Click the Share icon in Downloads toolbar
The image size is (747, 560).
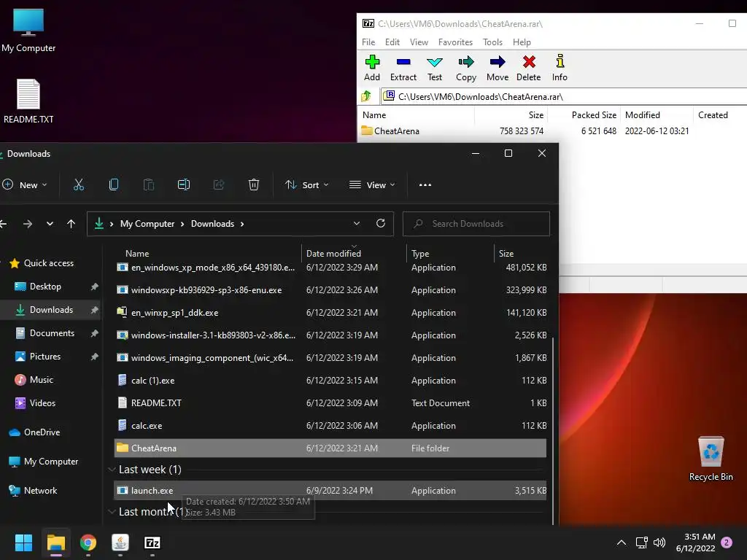pos(219,184)
